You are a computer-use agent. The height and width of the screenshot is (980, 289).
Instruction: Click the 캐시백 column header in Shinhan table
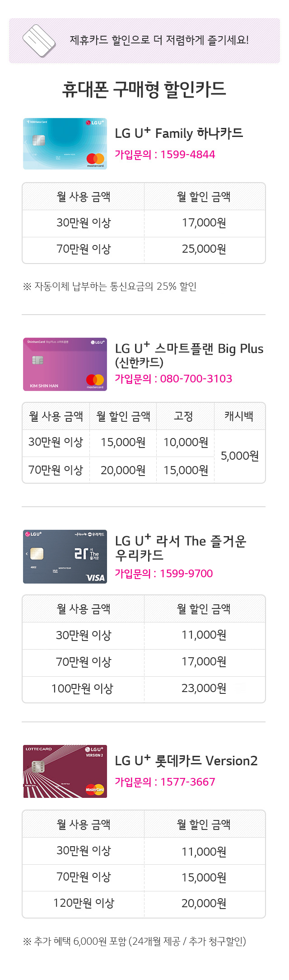[239, 416]
